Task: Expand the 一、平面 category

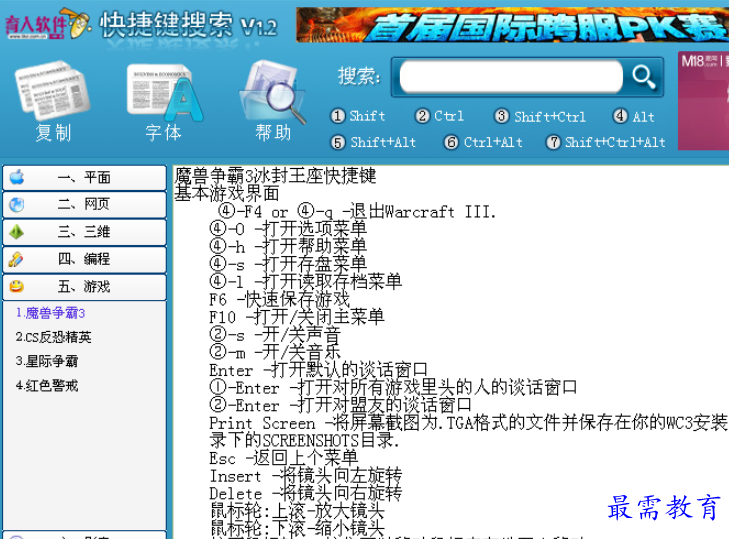Action: click(x=85, y=178)
